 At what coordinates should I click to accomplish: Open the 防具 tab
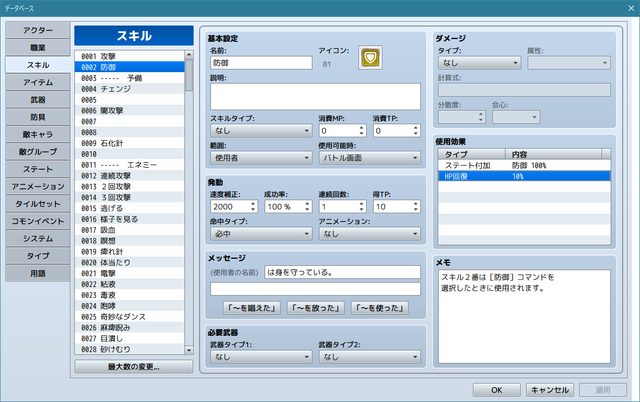(x=38, y=117)
